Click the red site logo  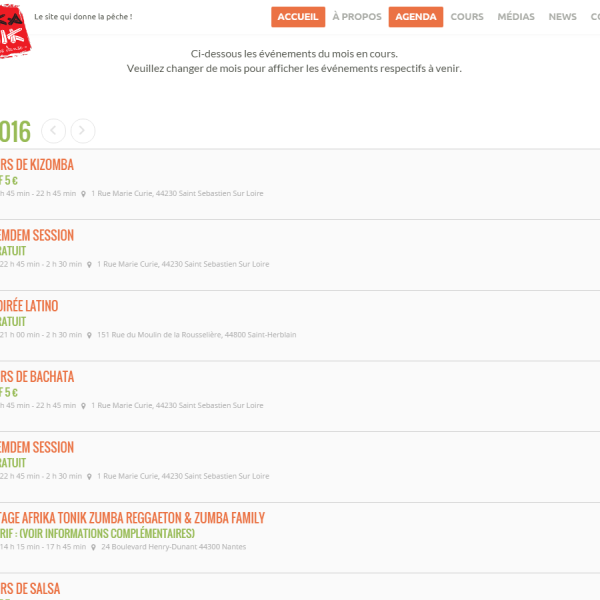coord(12,27)
